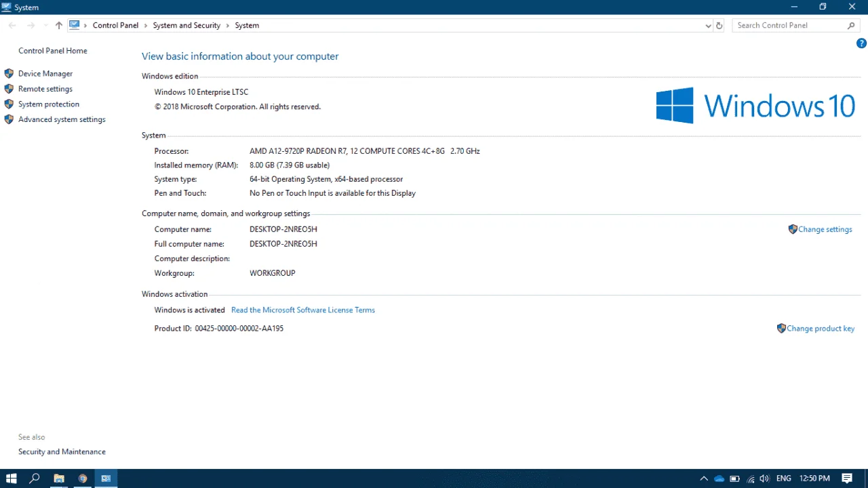Select text 64-bit Operating System
Image resolution: width=868 pixels, height=488 pixels.
(290, 179)
